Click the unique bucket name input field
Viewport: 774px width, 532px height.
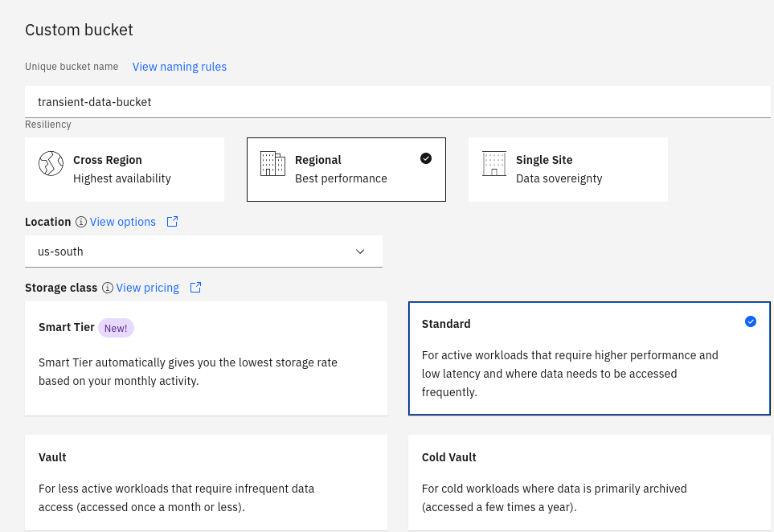click(398, 102)
